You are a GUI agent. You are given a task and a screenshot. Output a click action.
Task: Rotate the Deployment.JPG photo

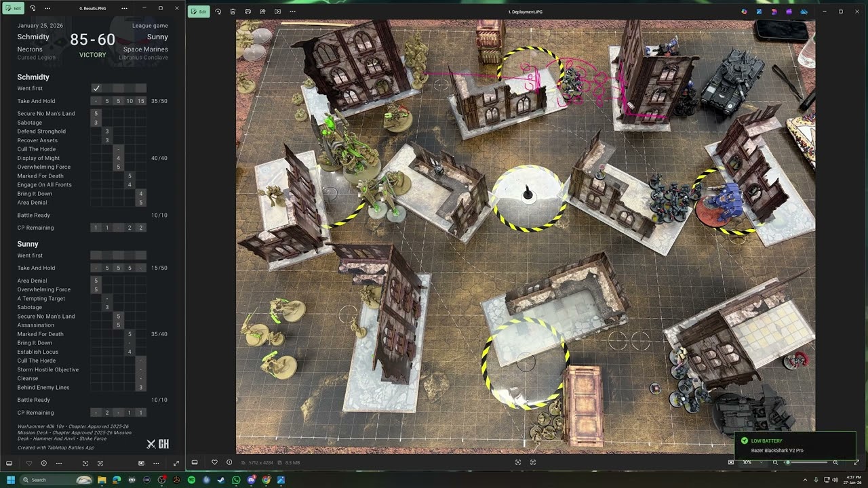point(218,12)
